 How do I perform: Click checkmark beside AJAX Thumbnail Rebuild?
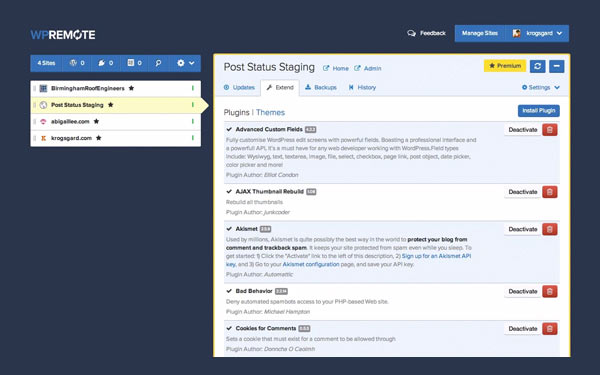coord(229,191)
